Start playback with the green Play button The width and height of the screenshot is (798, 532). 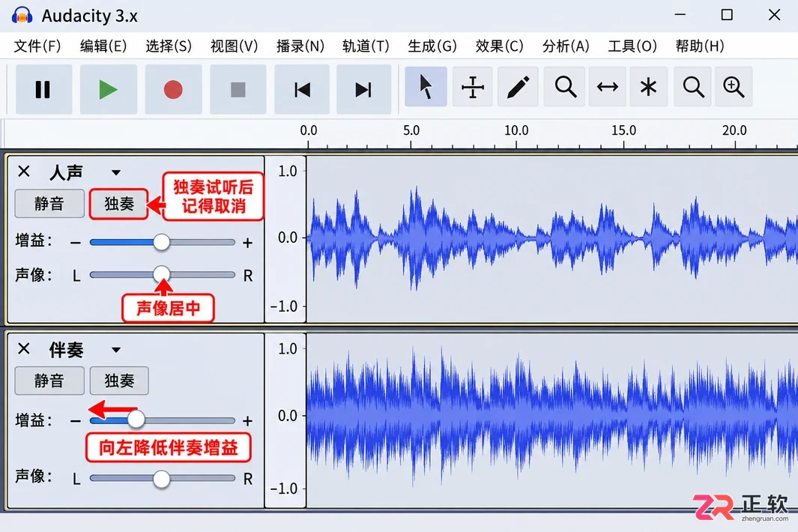click(x=108, y=90)
